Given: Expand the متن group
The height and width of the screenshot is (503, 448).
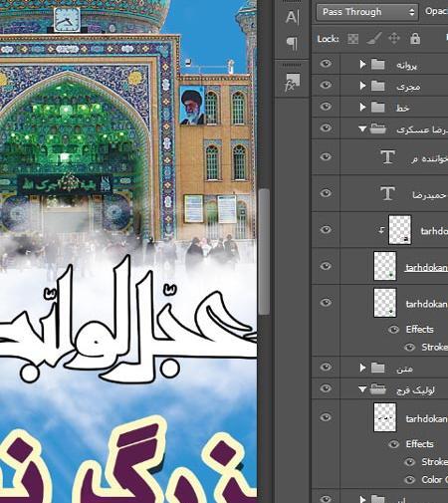Looking at the screenshot, I should click(x=362, y=368).
